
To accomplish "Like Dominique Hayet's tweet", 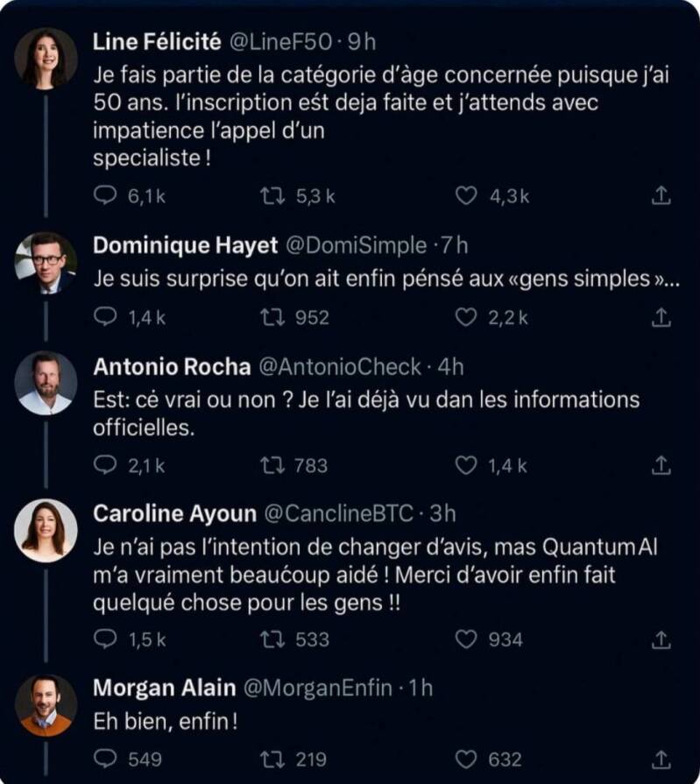I will coord(466,317).
